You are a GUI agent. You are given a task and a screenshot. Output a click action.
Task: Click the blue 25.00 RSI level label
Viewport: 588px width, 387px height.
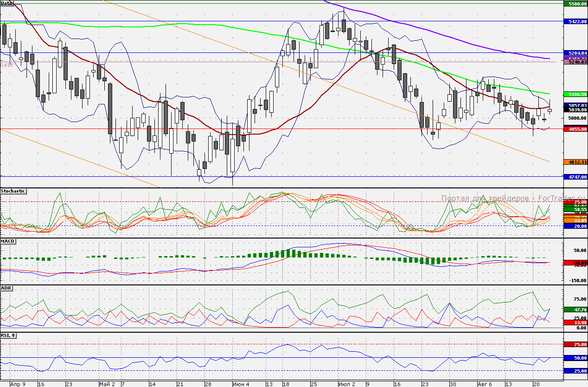coord(575,371)
